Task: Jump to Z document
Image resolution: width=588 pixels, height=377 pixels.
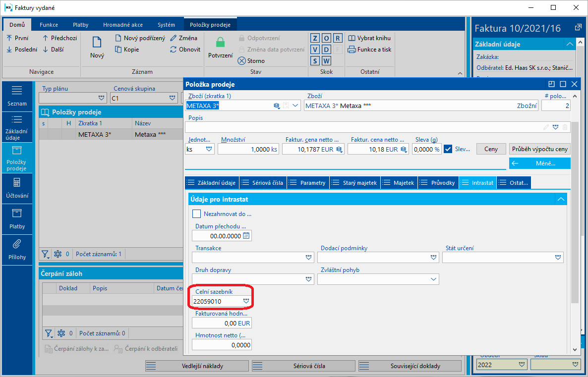Action: click(315, 38)
